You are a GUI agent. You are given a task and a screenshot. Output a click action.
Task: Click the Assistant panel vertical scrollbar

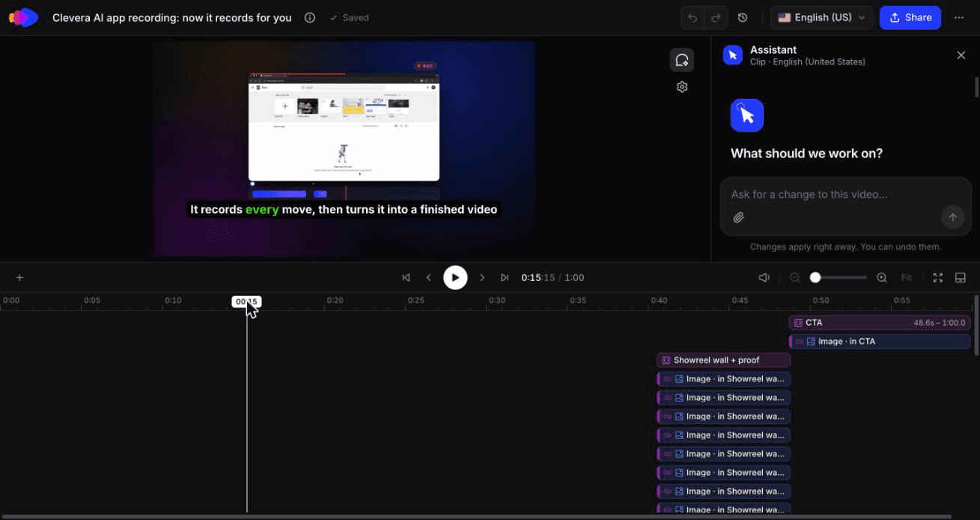tap(976, 86)
